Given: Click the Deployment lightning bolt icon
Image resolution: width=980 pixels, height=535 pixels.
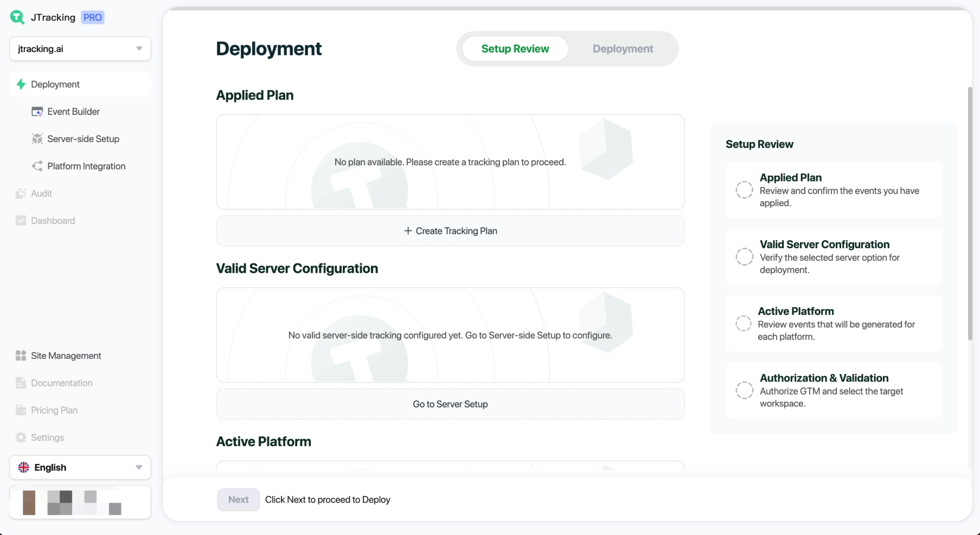Looking at the screenshot, I should (x=21, y=85).
